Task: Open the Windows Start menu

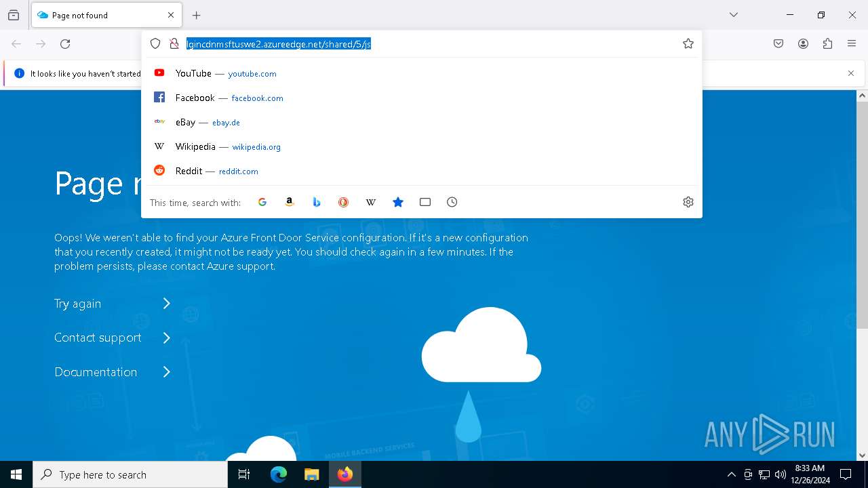Action: 16,474
